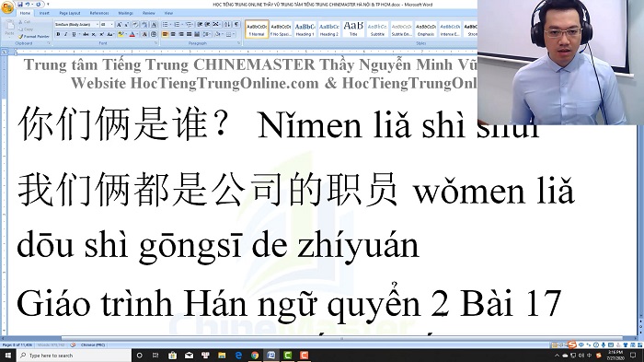Open Customize Quick Access Toolbar dropdown
Screen dimensions: 644x362
point(48,5)
